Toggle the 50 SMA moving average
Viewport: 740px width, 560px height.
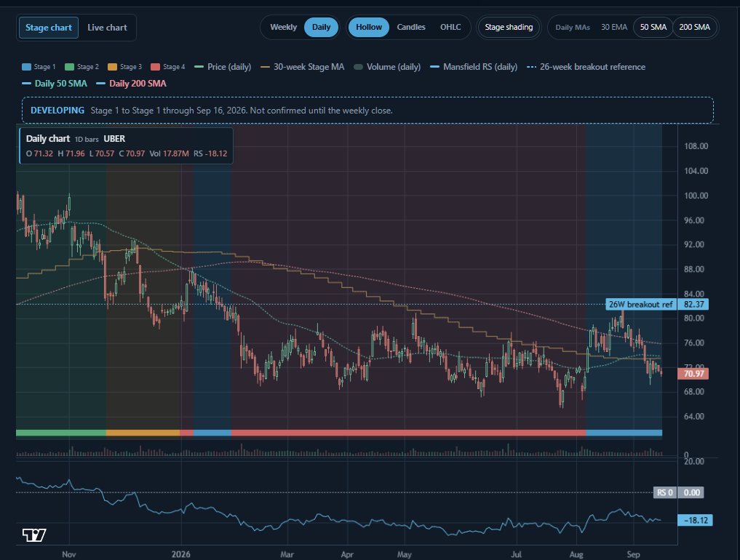coord(653,27)
